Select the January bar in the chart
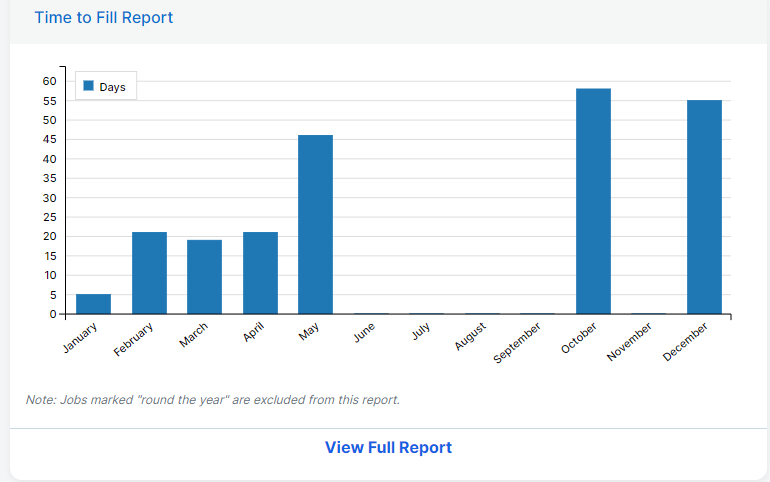The width and height of the screenshot is (770, 482). 94,304
